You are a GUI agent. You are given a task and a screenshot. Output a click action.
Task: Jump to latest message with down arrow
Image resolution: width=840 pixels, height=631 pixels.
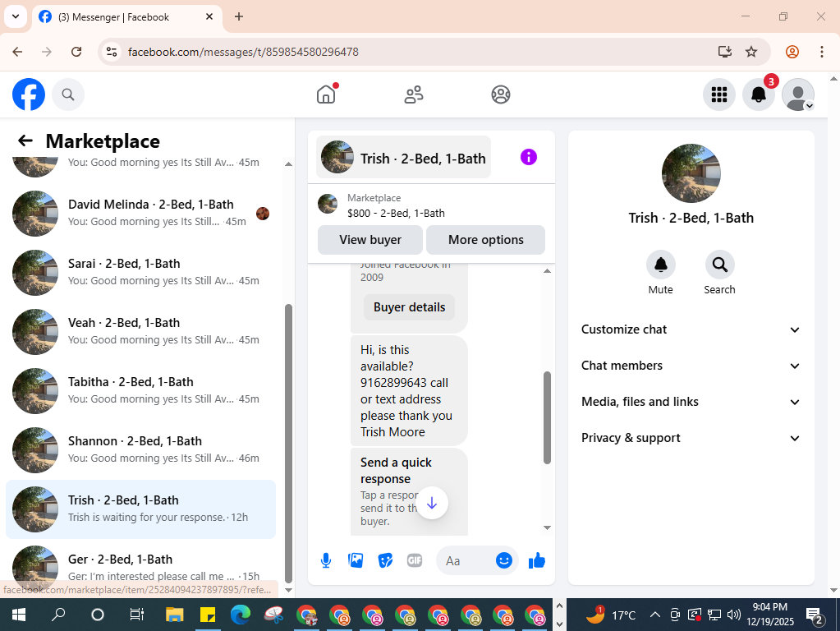tap(432, 503)
